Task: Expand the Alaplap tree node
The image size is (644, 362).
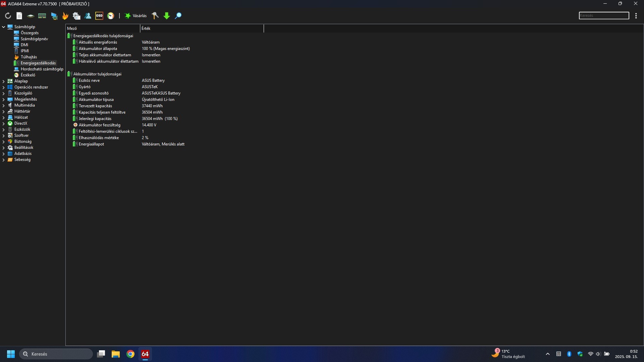Action: [3, 81]
